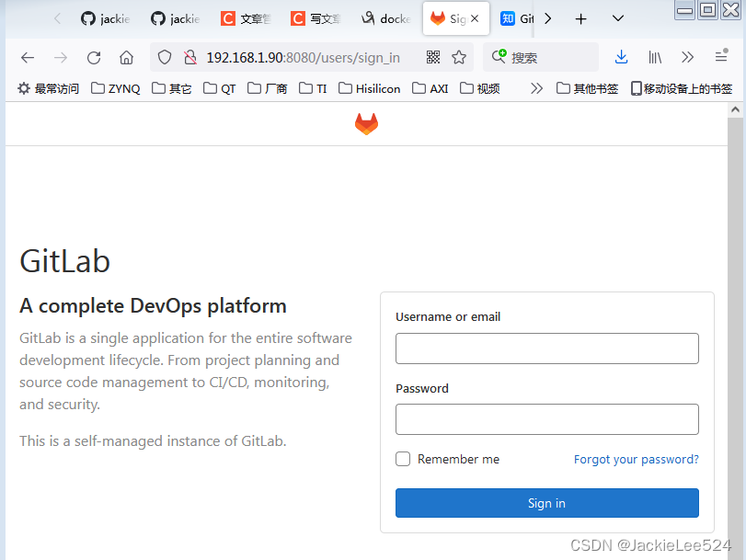
Task: Maximize the browser window
Action: (x=708, y=10)
